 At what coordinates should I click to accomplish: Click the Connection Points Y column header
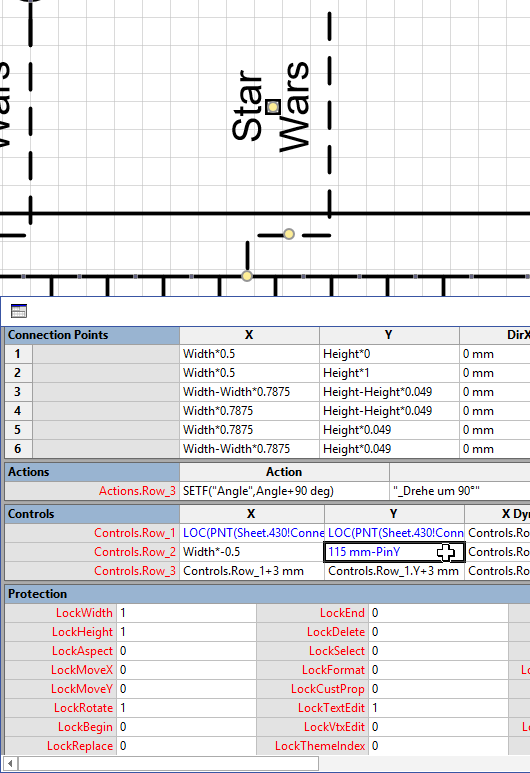click(389, 335)
